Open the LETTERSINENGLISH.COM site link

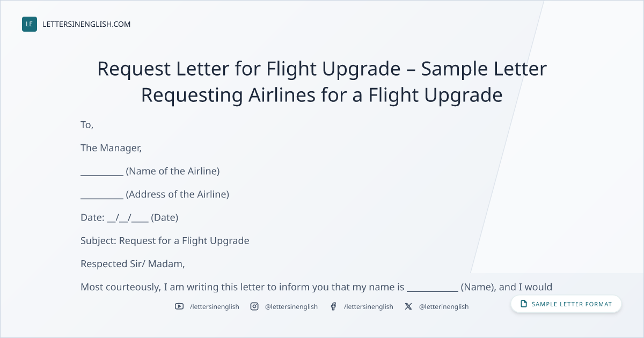(86, 24)
